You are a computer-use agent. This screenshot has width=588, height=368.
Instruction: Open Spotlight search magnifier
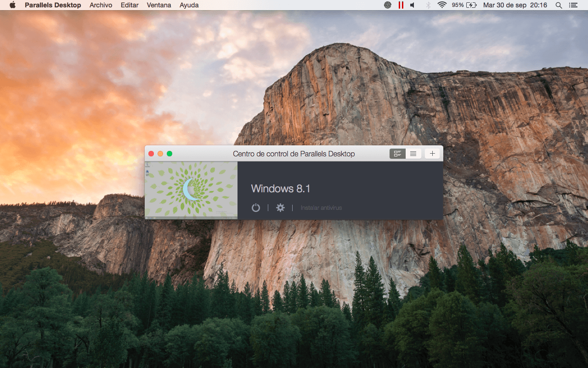559,5
